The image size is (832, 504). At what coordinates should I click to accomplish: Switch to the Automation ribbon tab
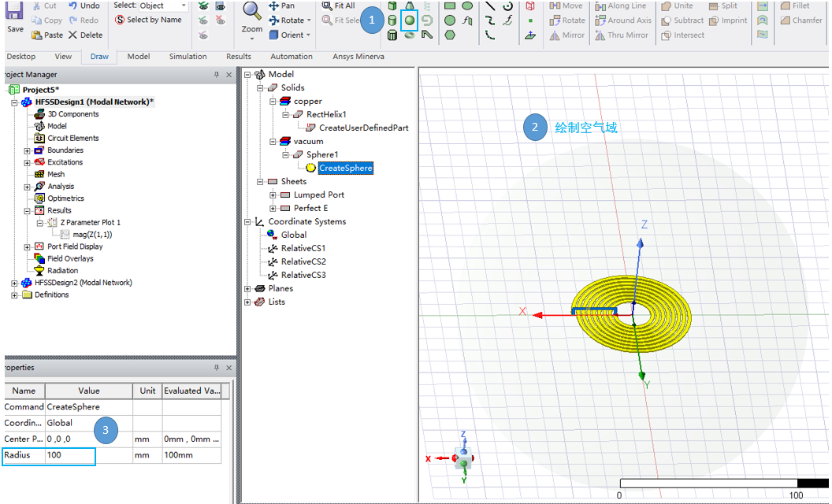pos(292,56)
